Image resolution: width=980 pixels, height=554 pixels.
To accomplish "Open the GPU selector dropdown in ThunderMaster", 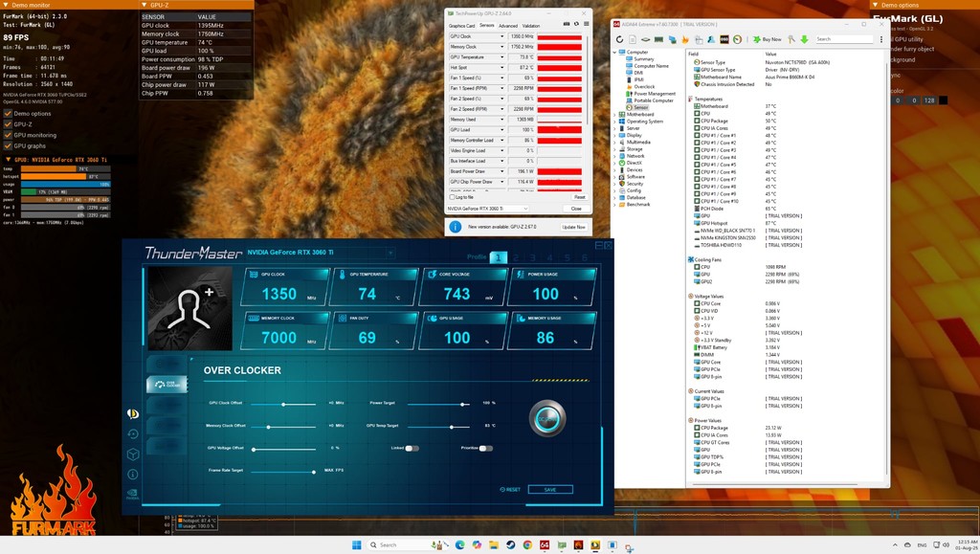I will pos(390,253).
